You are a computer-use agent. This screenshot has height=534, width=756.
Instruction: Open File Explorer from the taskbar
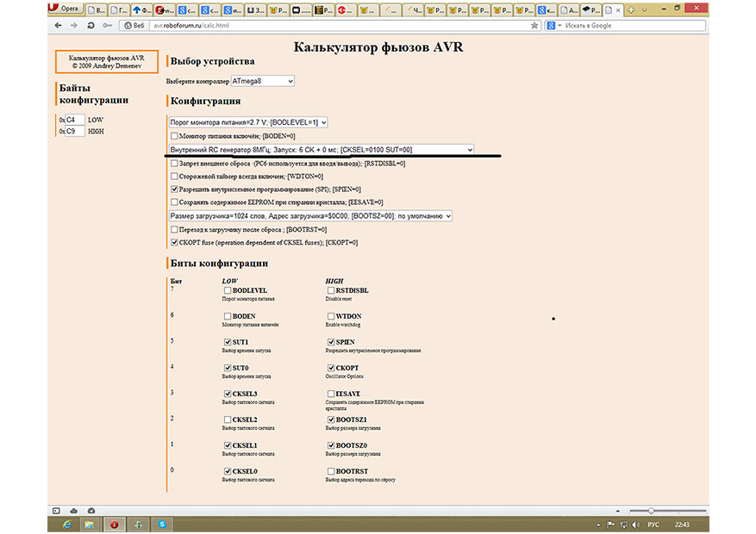tap(89, 523)
